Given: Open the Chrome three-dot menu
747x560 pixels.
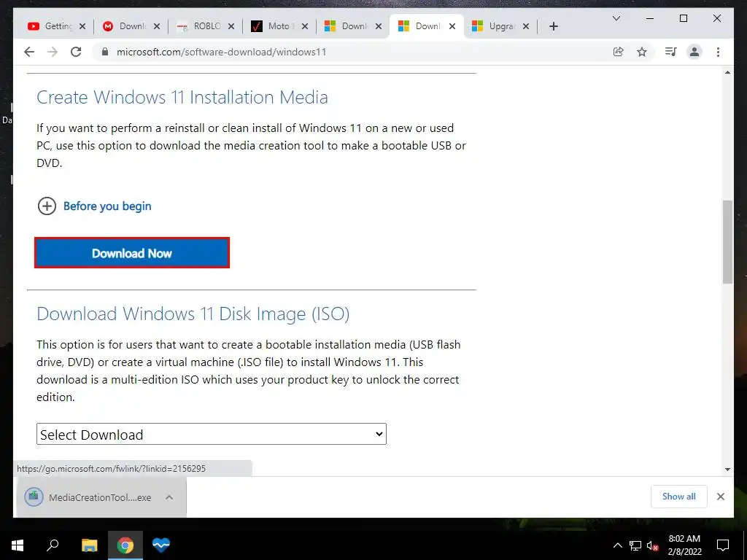Looking at the screenshot, I should pos(718,52).
